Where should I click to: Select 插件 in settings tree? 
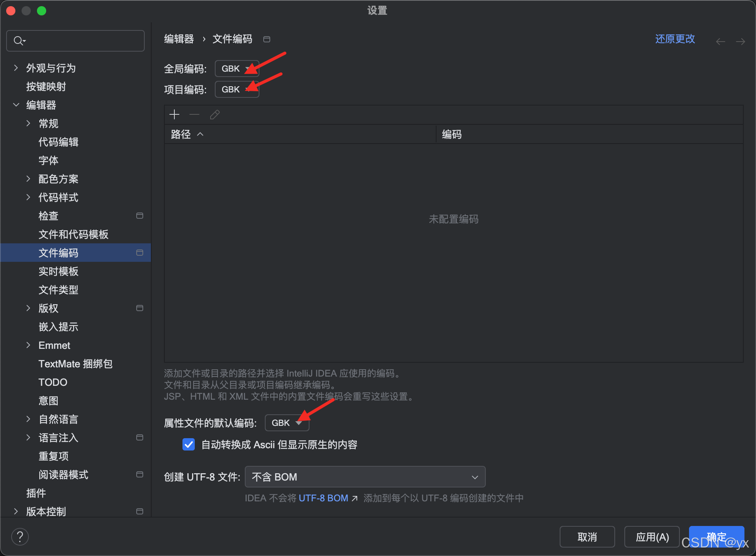point(36,493)
